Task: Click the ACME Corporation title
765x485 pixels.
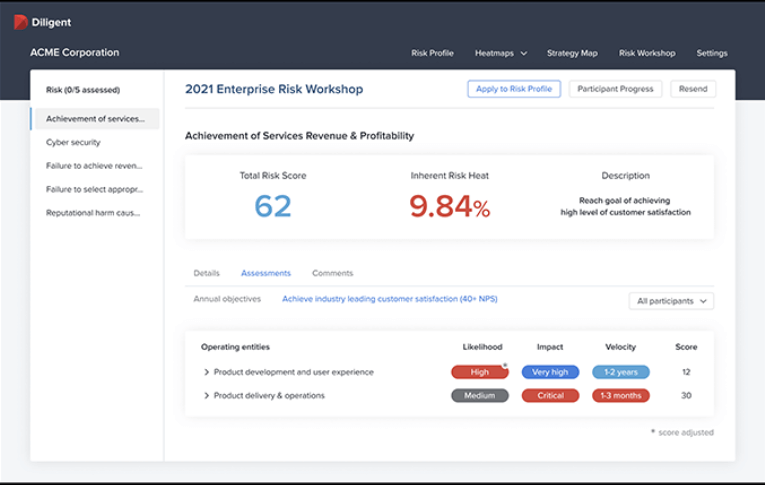Action: 75,52
